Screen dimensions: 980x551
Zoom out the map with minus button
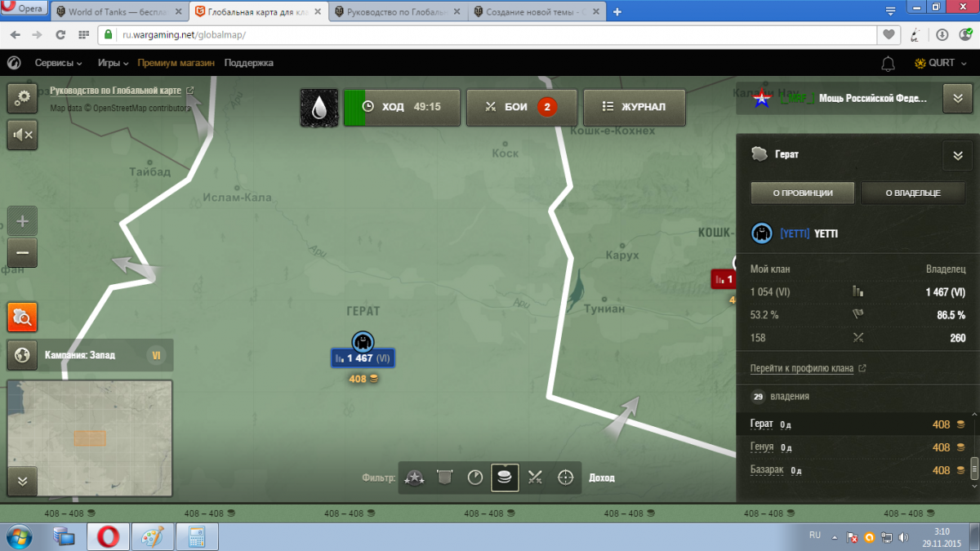(22, 253)
